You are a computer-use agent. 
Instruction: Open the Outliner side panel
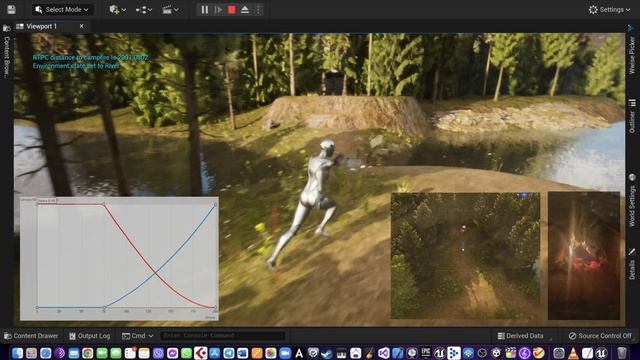632,122
